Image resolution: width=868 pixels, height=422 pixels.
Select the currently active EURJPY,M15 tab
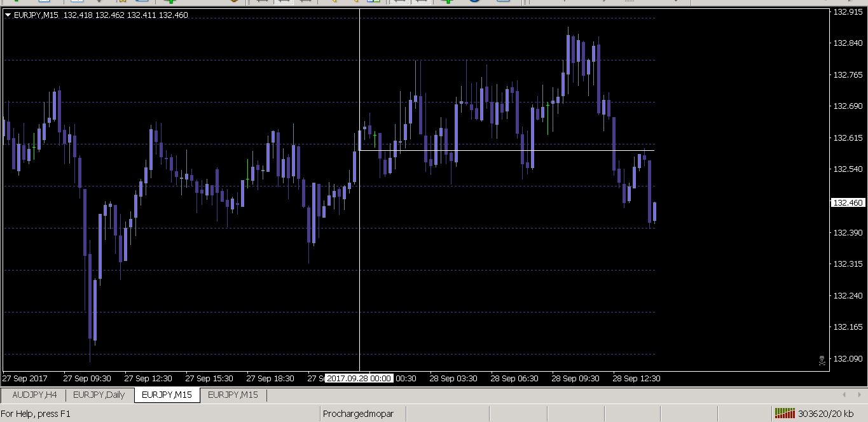(167, 395)
